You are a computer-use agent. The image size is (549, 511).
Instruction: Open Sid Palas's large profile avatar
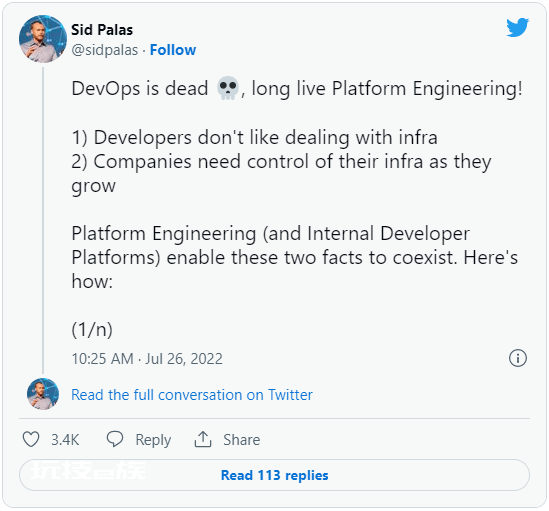point(43,39)
